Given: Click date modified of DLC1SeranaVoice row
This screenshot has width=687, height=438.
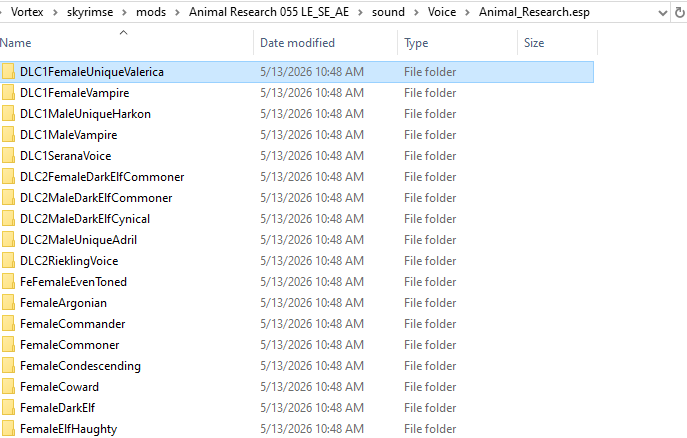Looking at the screenshot, I should (312, 156).
